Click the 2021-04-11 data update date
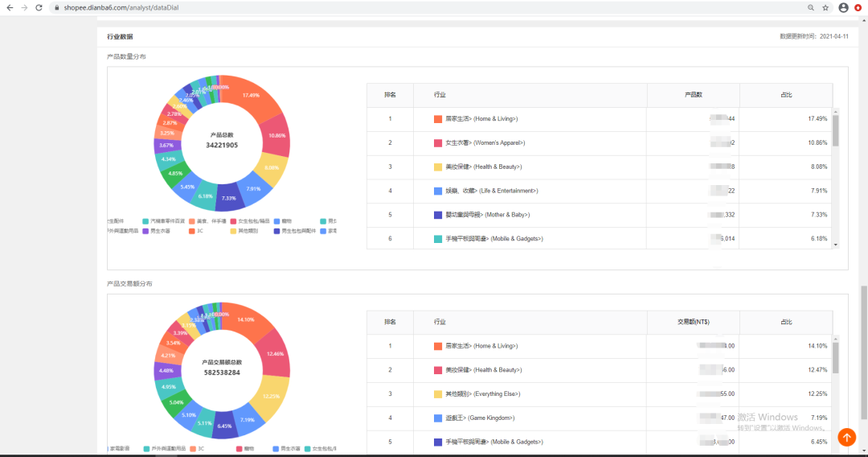 (x=833, y=36)
